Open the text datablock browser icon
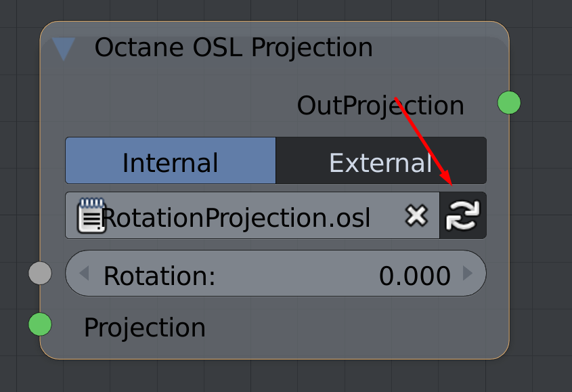This screenshot has height=392, width=572. tap(91, 215)
